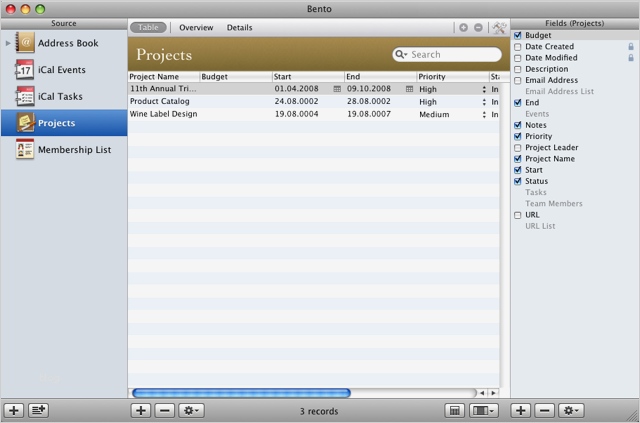Click the lock icon beside Date Created
Viewport: 640px width, 423px height.
pos(631,47)
